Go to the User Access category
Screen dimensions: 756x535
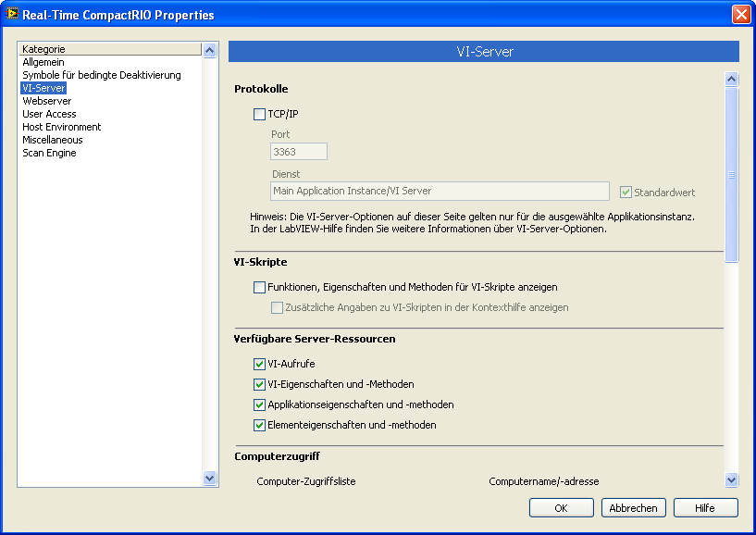[49, 114]
